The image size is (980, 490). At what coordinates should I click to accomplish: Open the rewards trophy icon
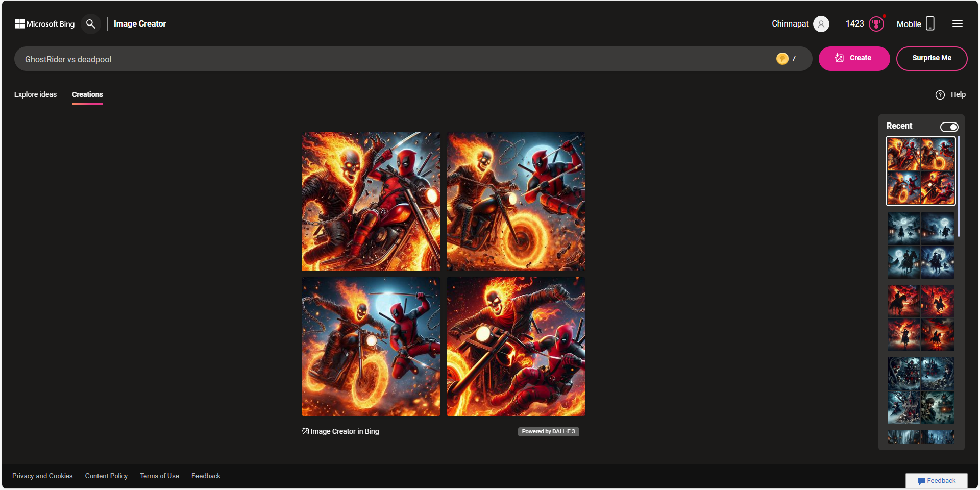tap(876, 24)
